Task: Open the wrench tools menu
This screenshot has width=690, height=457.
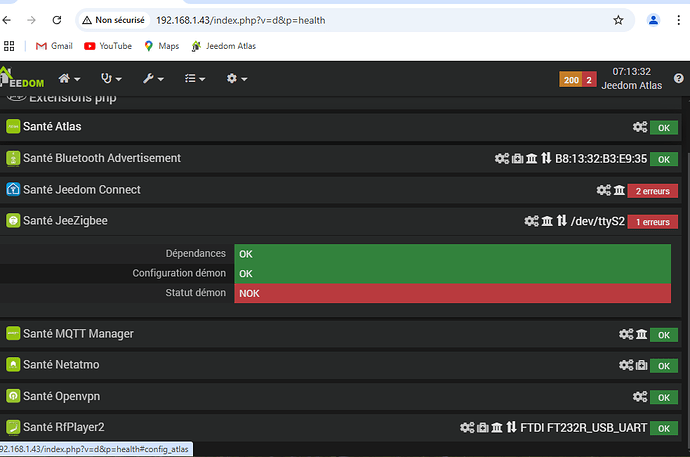Action: pyautogui.click(x=153, y=79)
